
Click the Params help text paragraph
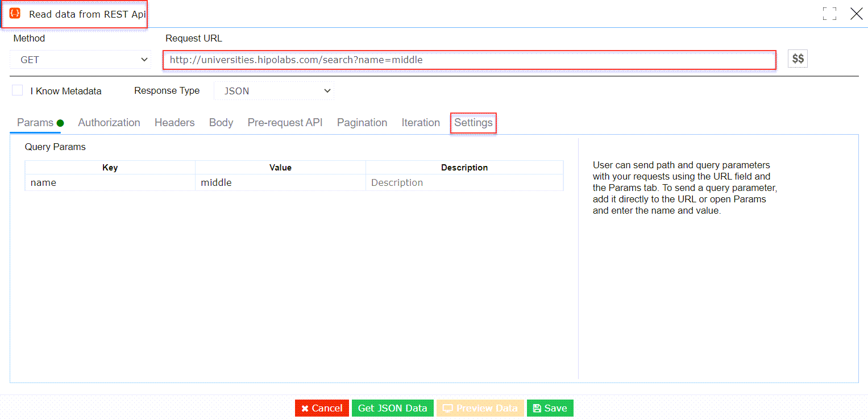(685, 188)
